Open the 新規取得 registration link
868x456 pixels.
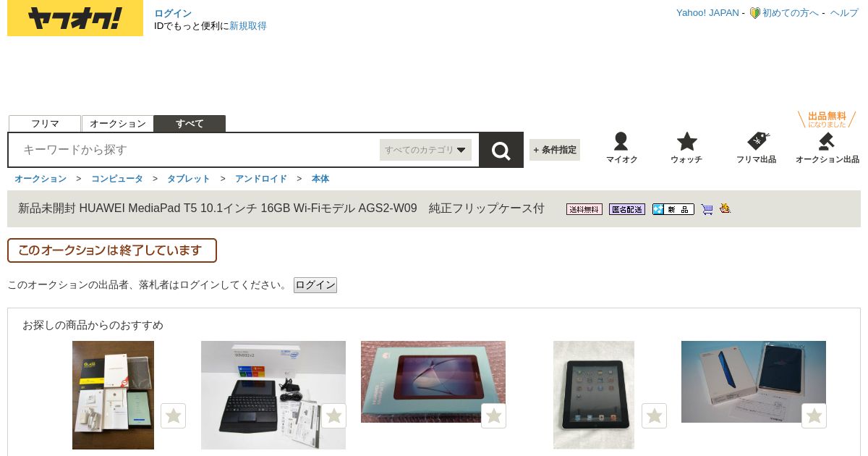click(x=248, y=26)
